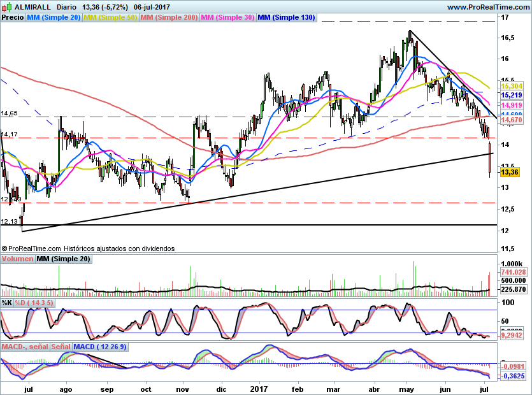Click the pink 14,919 moving average value
The height and width of the screenshot is (395, 532).
(512, 105)
